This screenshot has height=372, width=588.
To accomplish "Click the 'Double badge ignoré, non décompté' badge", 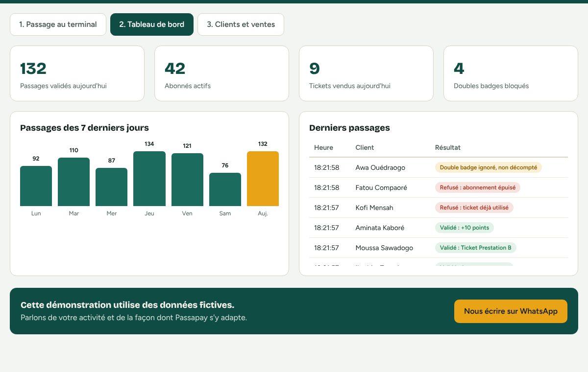I will coord(489,167).
